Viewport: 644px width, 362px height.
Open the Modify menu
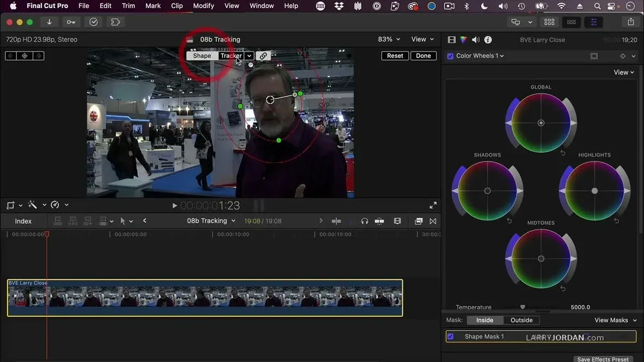point(203,6)
